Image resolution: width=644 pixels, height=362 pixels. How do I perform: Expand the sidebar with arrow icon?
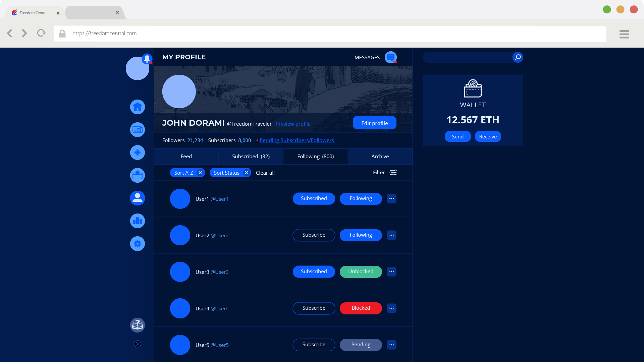click(138, 344)
